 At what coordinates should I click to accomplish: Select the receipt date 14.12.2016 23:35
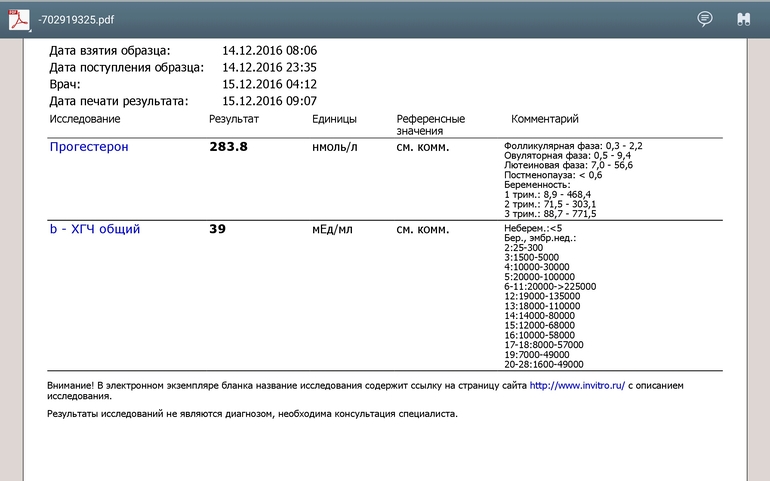pos(270,67)
